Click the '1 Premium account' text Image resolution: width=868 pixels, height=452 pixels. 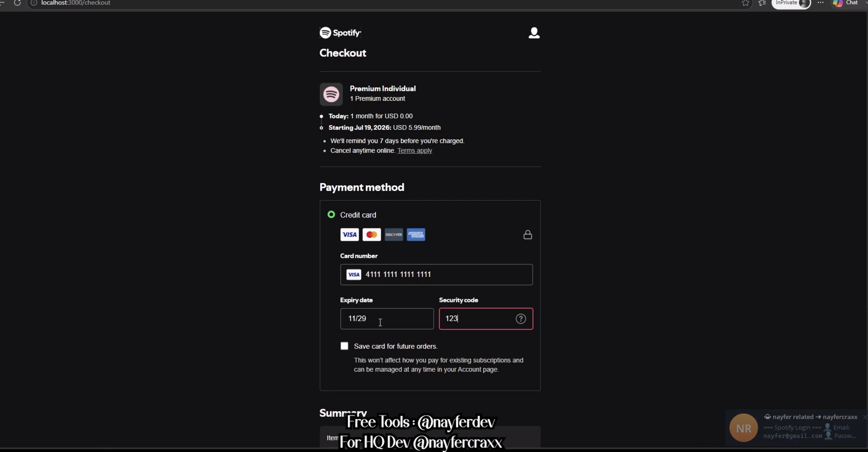point(377,99)
